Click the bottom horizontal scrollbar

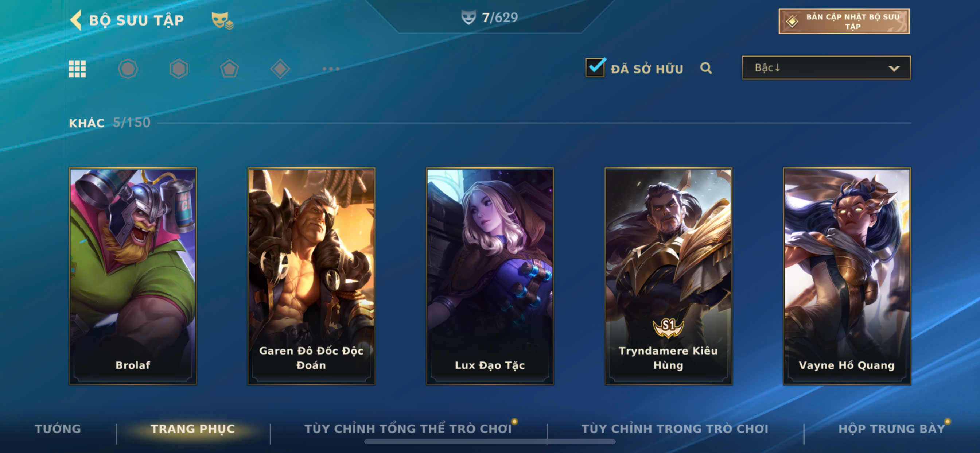[490, 442]
